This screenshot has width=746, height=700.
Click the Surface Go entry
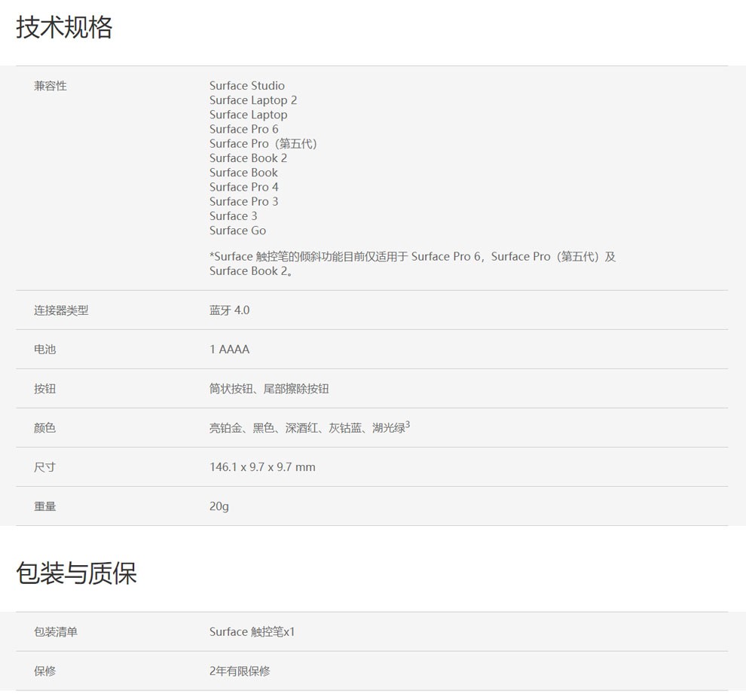coord(237,231)
